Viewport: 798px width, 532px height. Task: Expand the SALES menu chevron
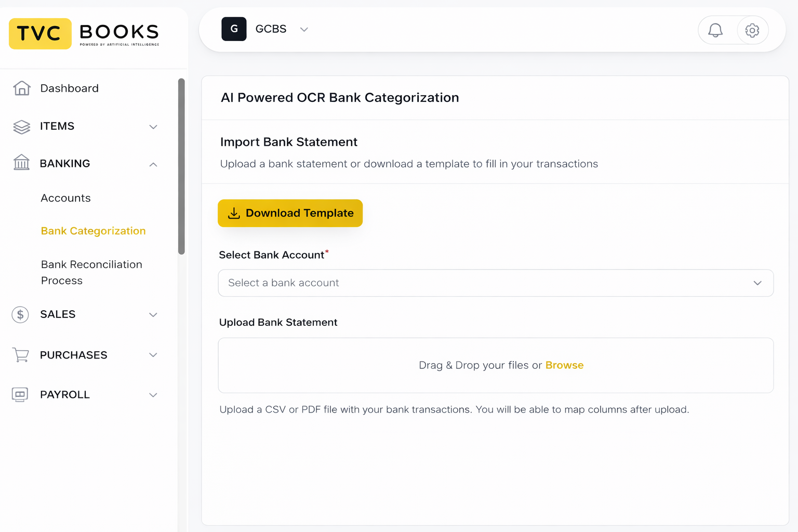[153, 315]
